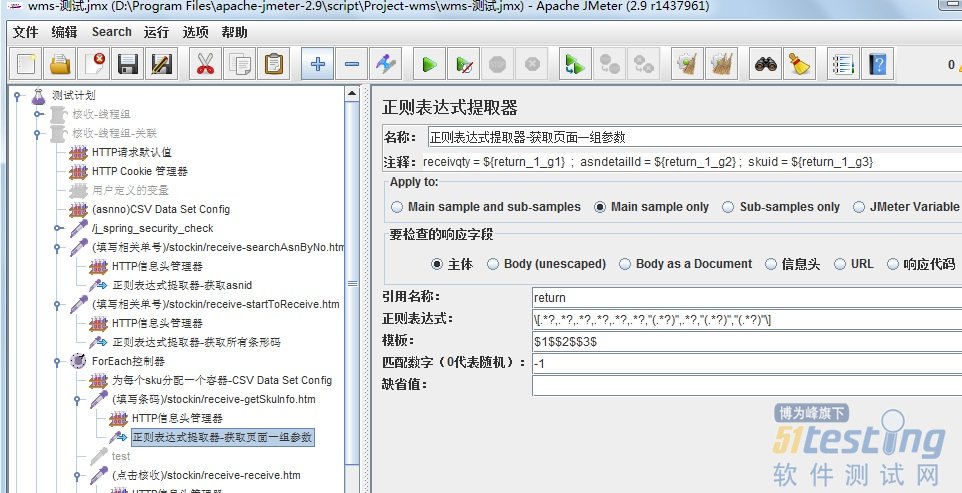Select 信息头 radio button
Viewport: 962px width, 493px height.
click(x=771, y=264)
